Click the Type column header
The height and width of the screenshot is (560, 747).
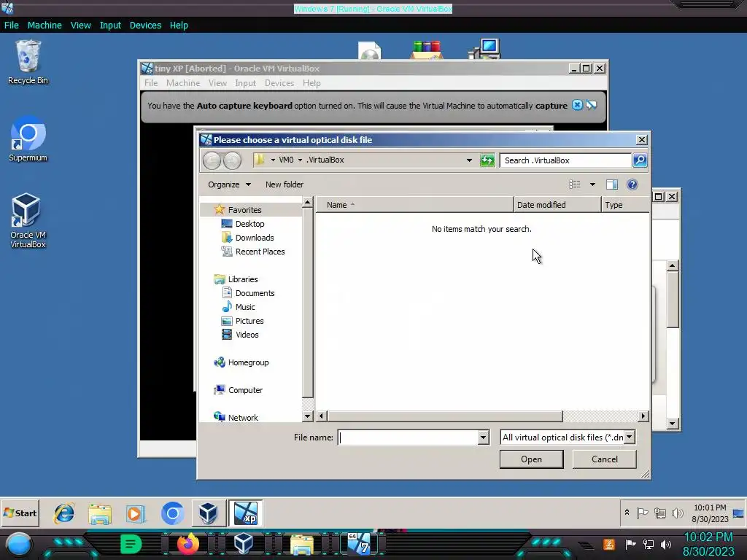(x=625, y=205)
